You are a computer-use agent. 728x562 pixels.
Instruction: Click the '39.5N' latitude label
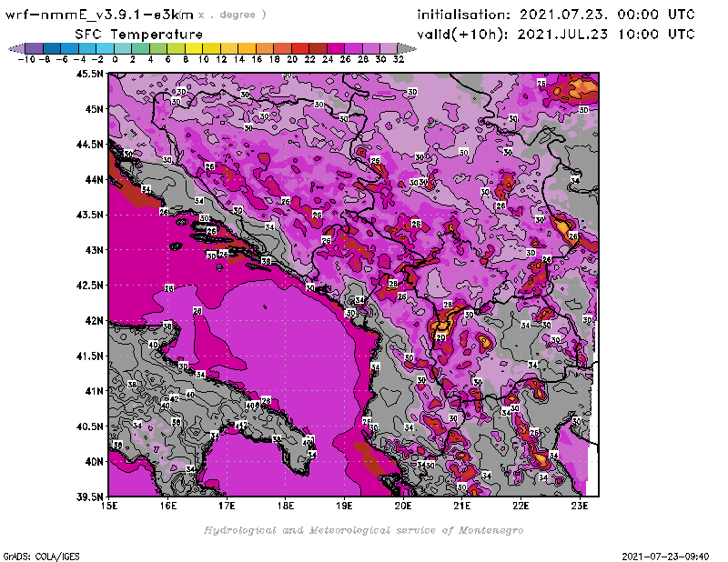coord(89,497)
